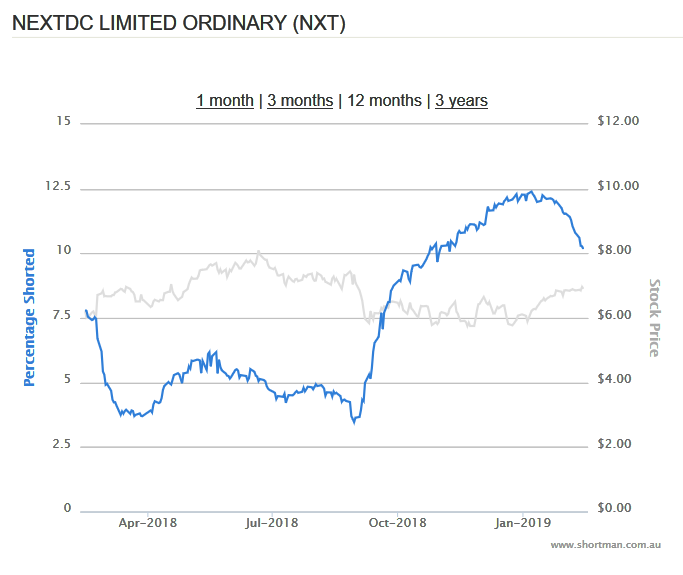Select the 3 months time range
Viewport: 683px width, 575px height.
[x=300, y=101]
